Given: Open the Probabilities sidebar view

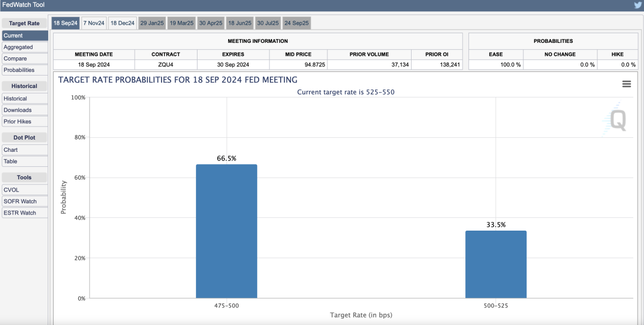Looking at the screenshot, I should [19, 70].
